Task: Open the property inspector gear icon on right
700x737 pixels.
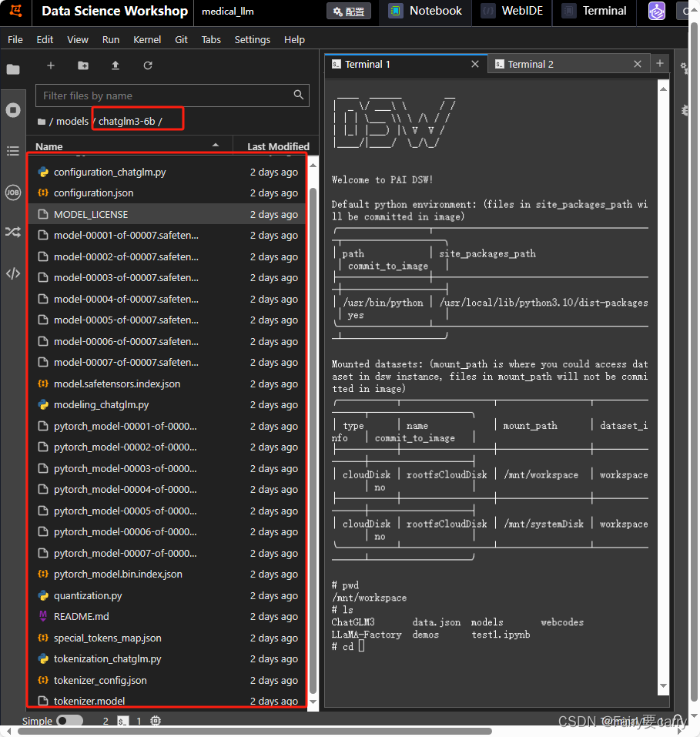Action: click(x=684, y=68)
